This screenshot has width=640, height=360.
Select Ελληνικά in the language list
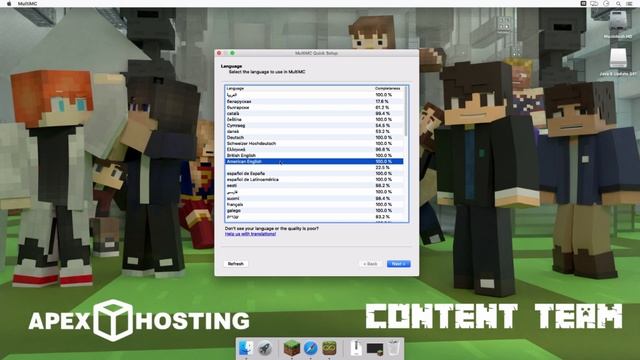pos(314,149)
